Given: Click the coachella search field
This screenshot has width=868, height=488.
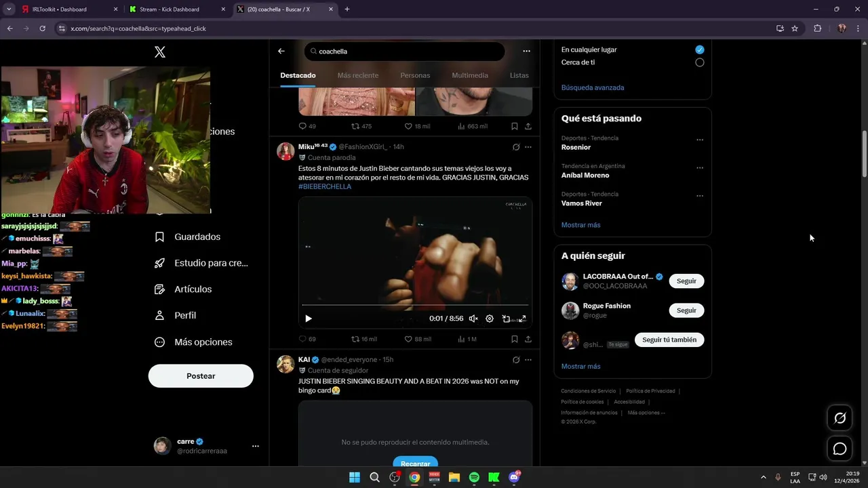Looking at the screenshot, I should (404, 52).
